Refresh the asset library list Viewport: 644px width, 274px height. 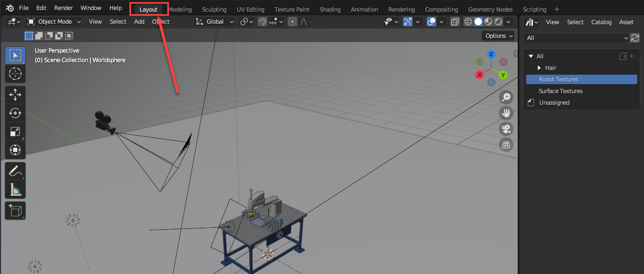[x=635, y=38]
